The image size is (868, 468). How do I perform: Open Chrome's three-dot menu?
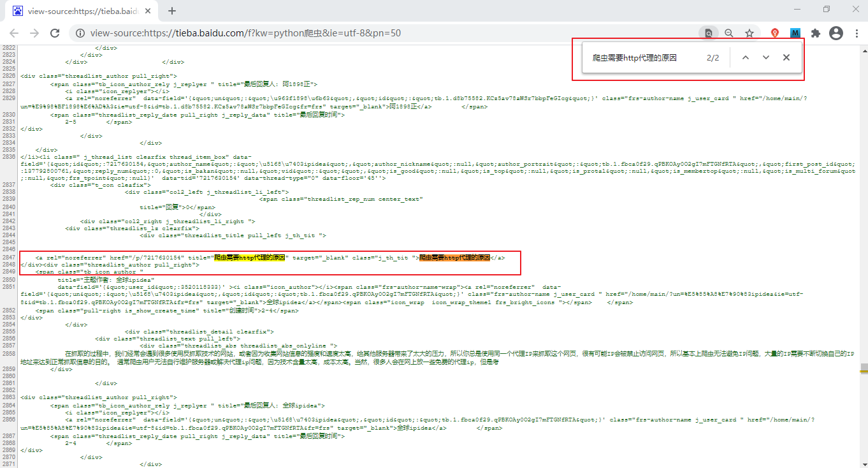[856, 33]
